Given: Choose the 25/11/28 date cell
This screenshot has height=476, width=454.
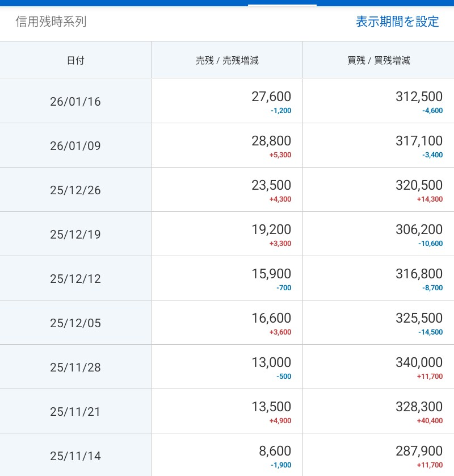Looking at the screenshot, I should pyautogui.click(x=75, y=368).
